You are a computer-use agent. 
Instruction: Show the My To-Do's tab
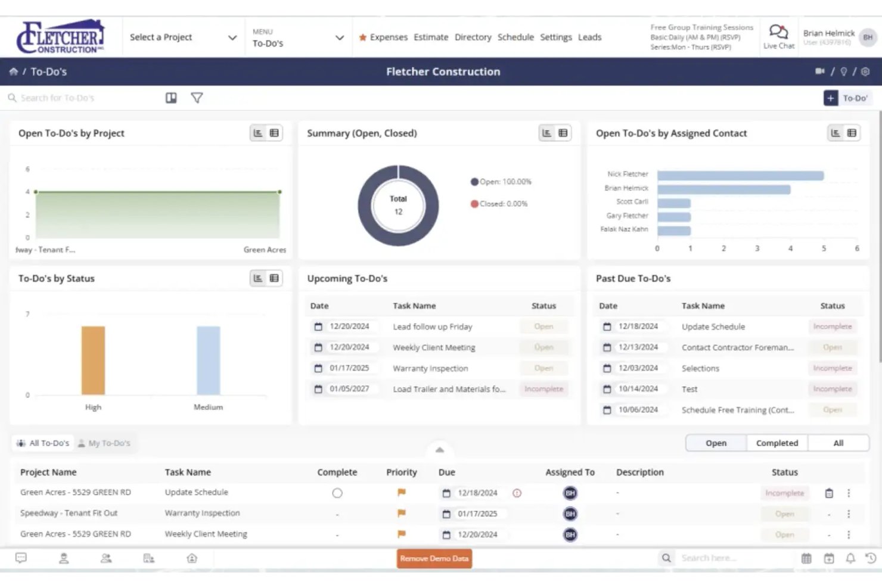click(x=104, y=443)
